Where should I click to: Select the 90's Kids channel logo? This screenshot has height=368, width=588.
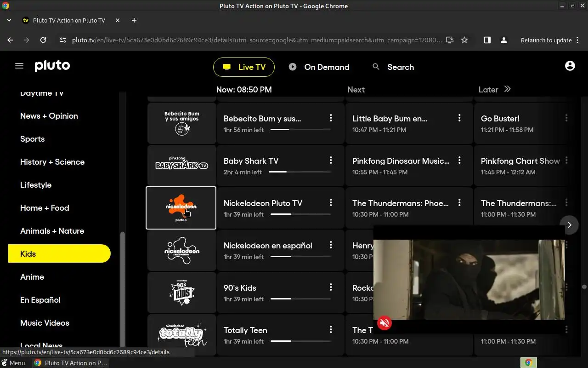coord(181,293)
